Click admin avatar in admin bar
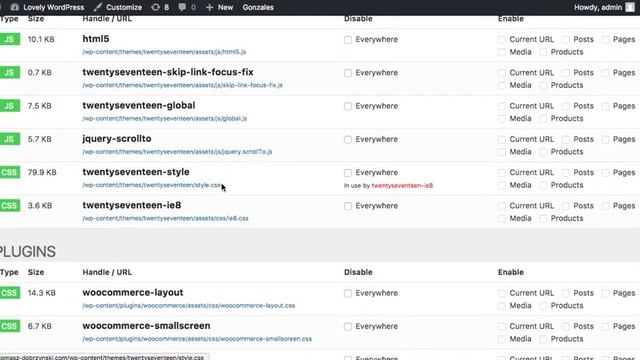 click(630, 7)
